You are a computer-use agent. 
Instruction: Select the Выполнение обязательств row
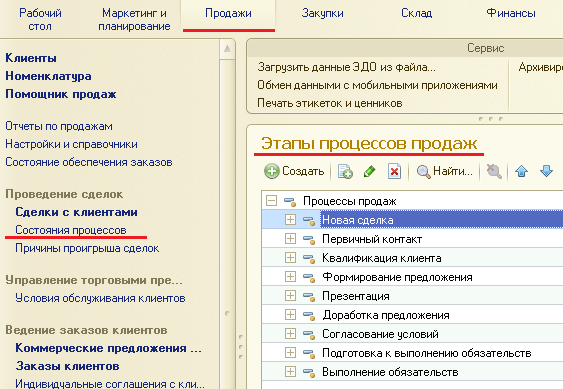click(x=412, y=372)
